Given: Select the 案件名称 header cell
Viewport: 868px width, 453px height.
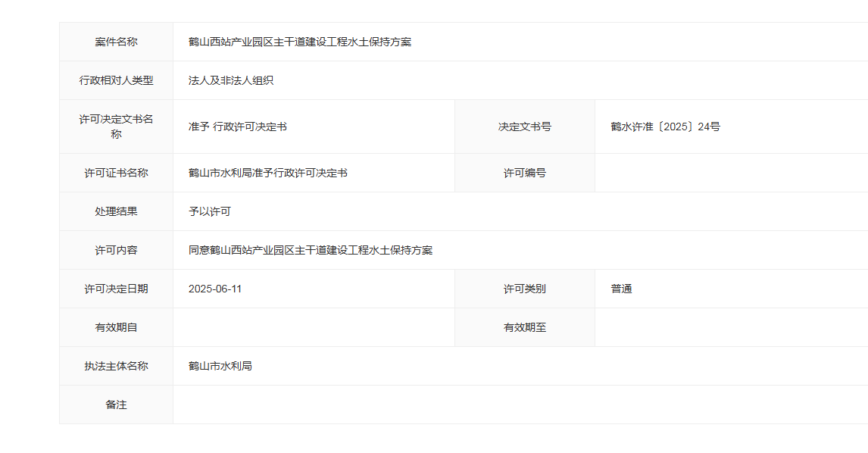Looking at the screenshot, I should coord(115,42).
